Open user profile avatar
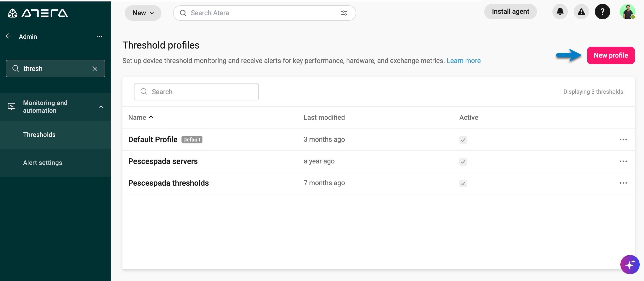The width and height of the screenshot is (644, 281). [627, 12]
